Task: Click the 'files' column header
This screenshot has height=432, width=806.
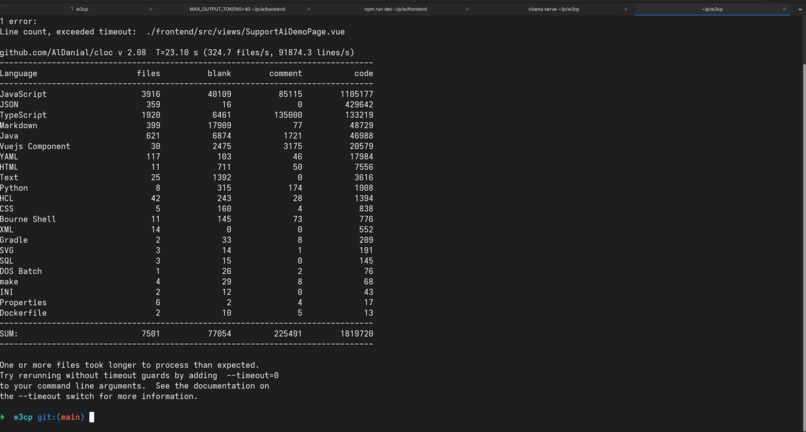Action: tap(149, 74)
